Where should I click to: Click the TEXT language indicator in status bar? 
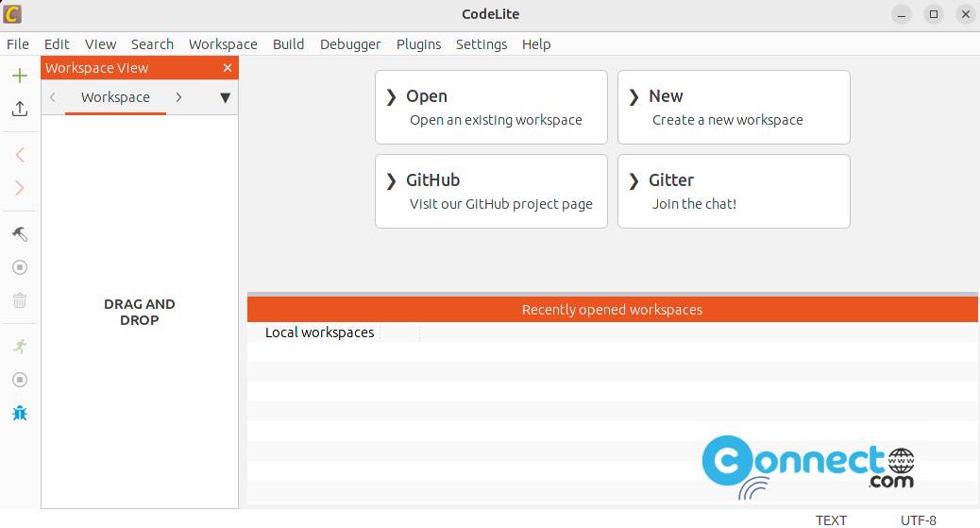pos(831,520)
